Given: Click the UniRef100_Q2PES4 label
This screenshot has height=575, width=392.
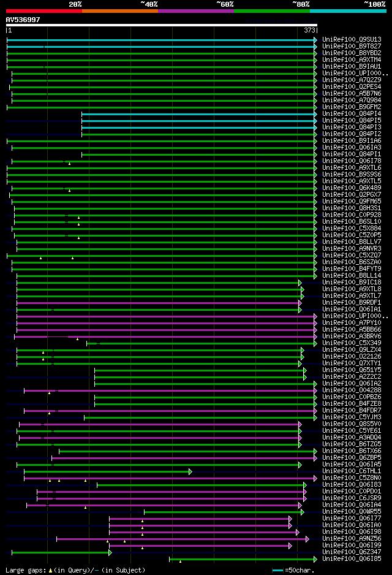Looking at the screenshot, I should [x=352, y=87].
